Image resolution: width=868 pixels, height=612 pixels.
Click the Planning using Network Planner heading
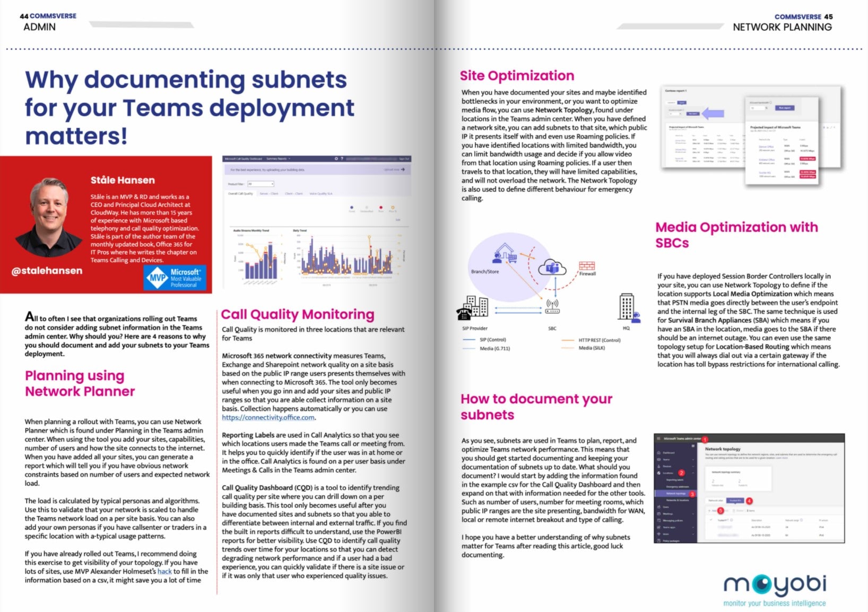coord(80,383)
